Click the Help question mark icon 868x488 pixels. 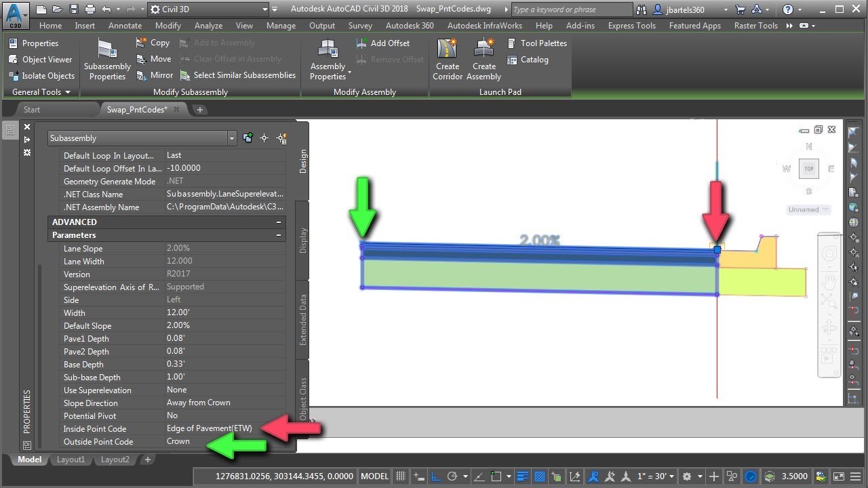pyautogui.click(x=787, y=9)
